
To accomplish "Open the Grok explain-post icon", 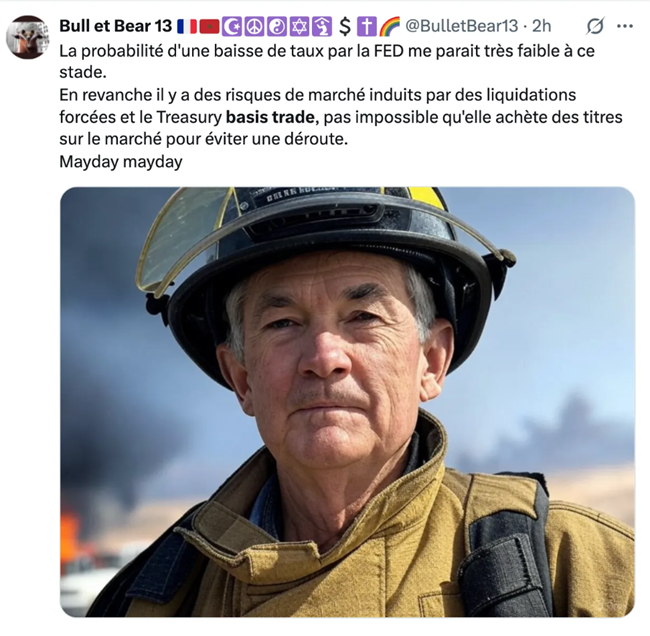I will tap(595, 27).
